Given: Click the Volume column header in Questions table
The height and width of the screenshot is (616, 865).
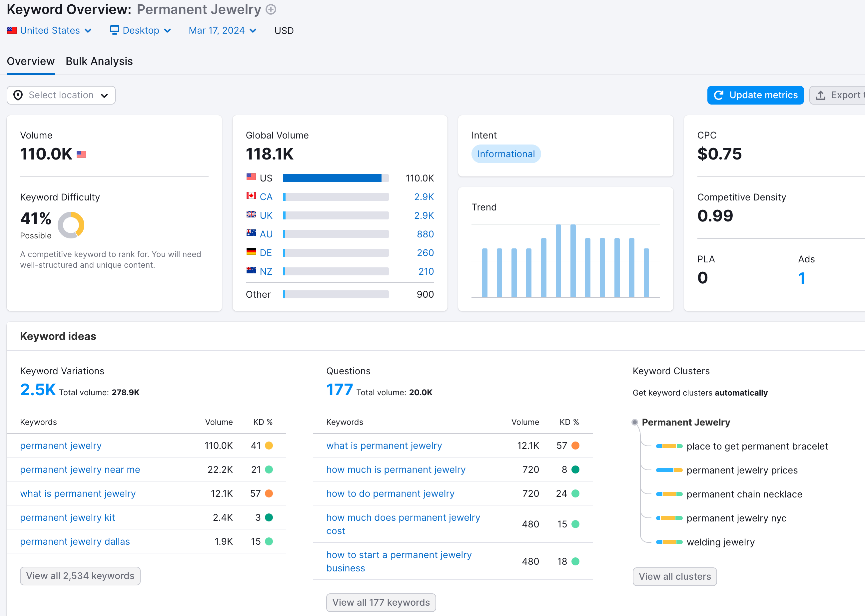Looking at the screenshot, I should 525,422.
